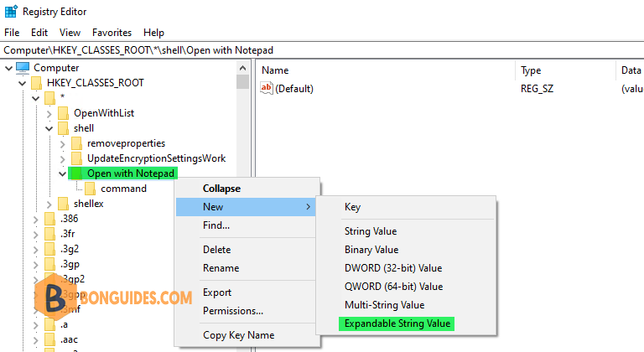
Task: Click the Registry Editor title bar icon
Action: (11, 11)
